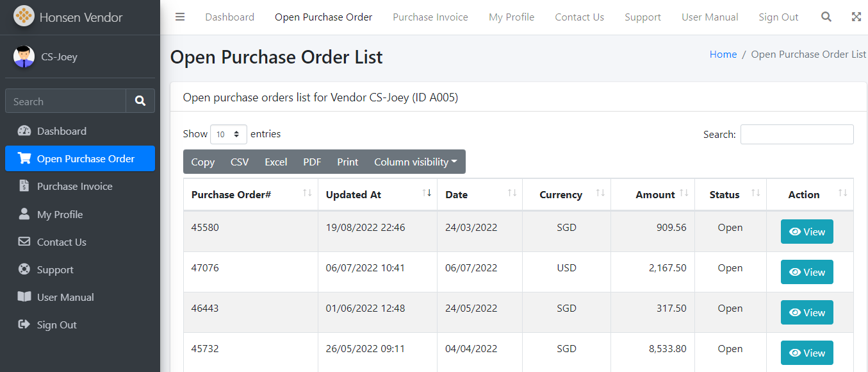
Task: Click the CS-Joey user avatar
Action: pyautogui.click(x=24, y=56)
